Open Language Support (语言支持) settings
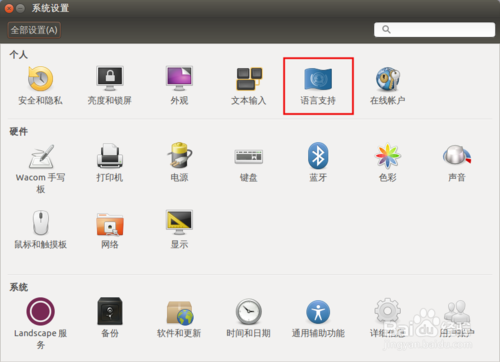The width and height of the screenshot is (500, 362). coord(318,85)
